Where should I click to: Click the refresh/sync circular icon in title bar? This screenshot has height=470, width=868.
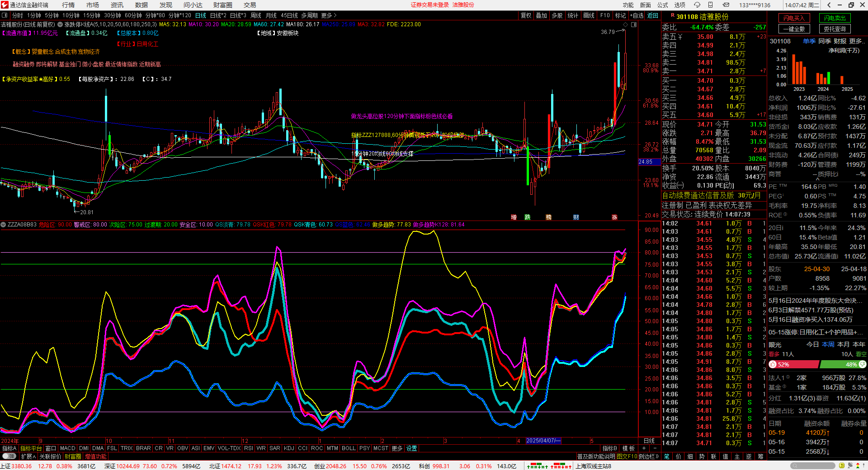pos(697,5)
